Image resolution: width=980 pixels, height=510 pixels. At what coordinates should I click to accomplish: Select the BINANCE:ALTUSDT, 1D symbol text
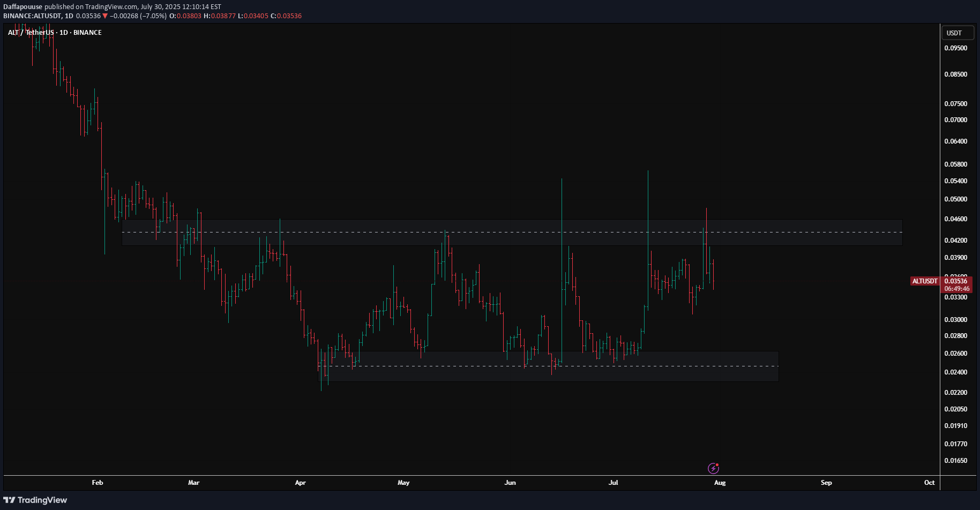(x=38, y=16)
